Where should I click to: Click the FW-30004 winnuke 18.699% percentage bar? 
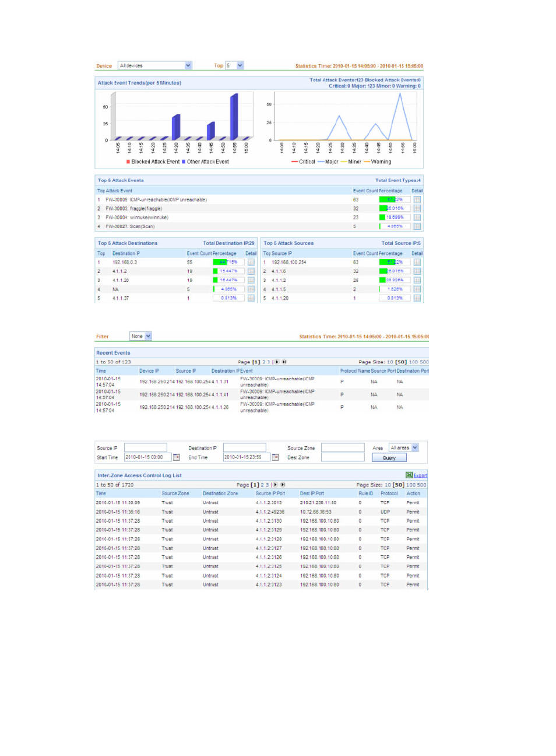click(x=395, y=217)
